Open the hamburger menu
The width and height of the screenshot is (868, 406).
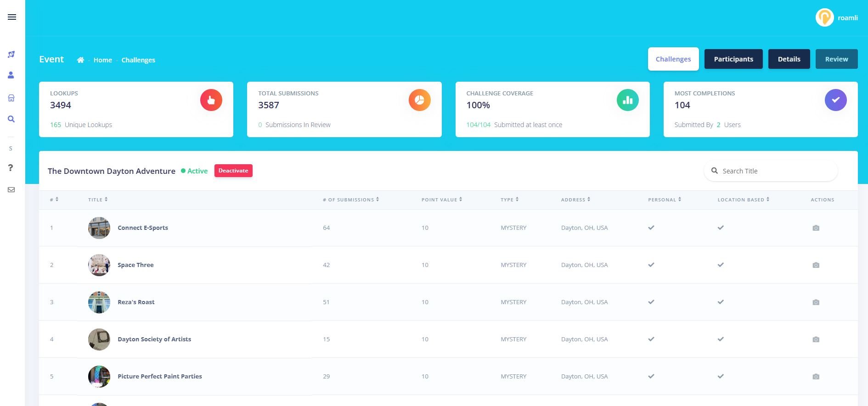(12, 17)
